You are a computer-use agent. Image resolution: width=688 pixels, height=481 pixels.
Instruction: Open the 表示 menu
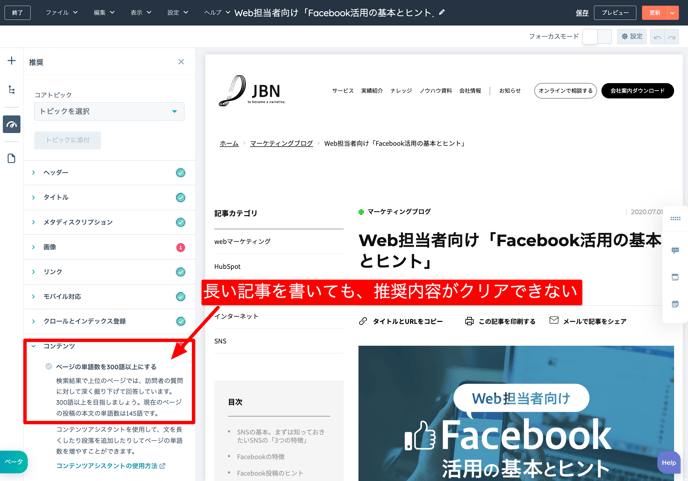click(x=141, y=12)
